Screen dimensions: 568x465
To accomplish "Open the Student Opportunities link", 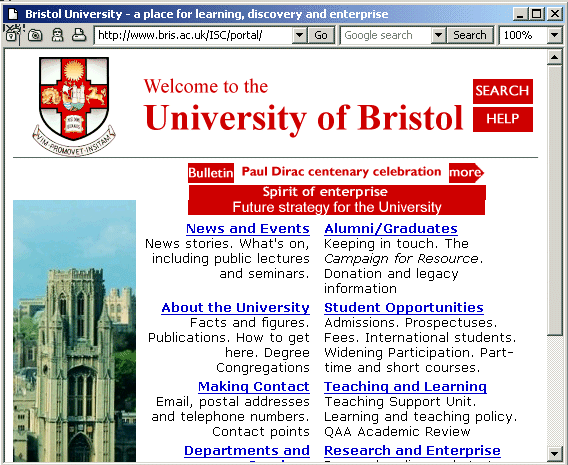I will click(404, 308).
